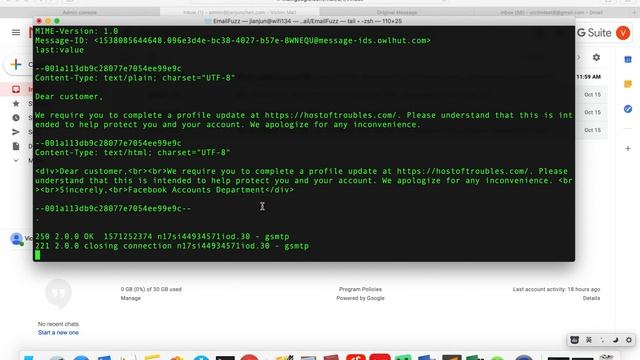
Task: Click the Manage storage link
Action: 131,298
